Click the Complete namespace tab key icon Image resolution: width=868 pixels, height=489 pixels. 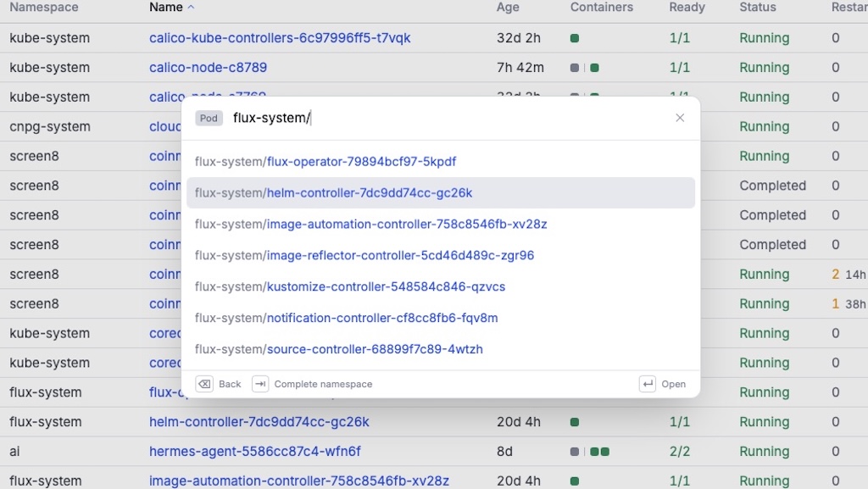pyautogui.click(x=260, y=384)
